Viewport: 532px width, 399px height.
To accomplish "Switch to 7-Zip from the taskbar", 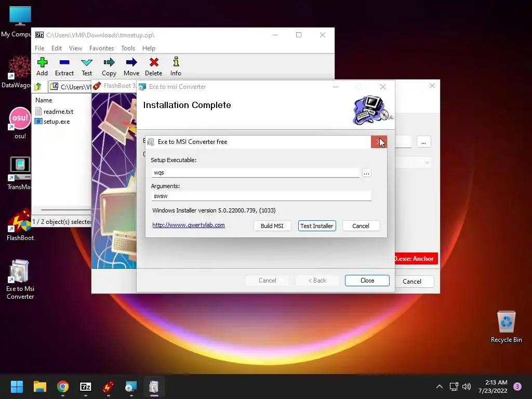I will pyautogui.click(x=86, y=387).
